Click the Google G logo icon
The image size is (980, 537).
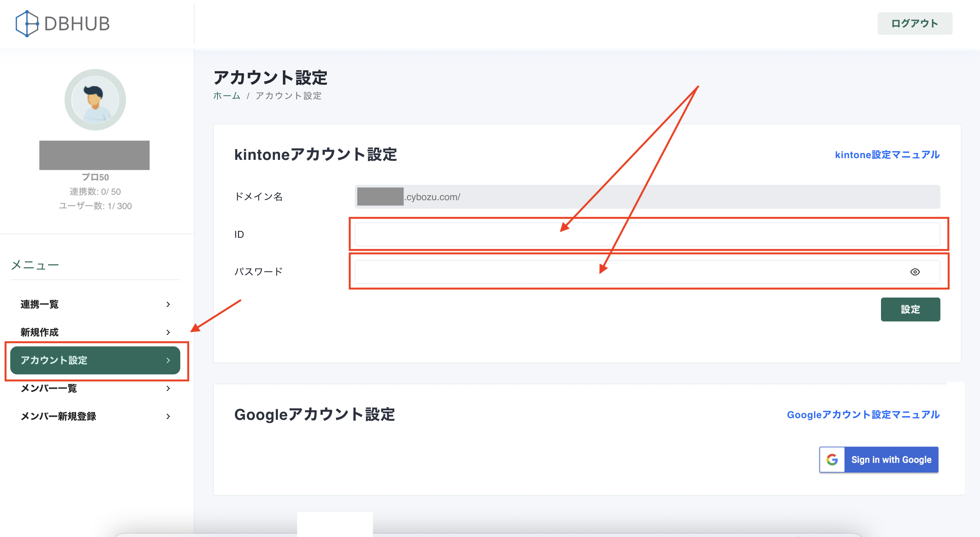[832, 459]
